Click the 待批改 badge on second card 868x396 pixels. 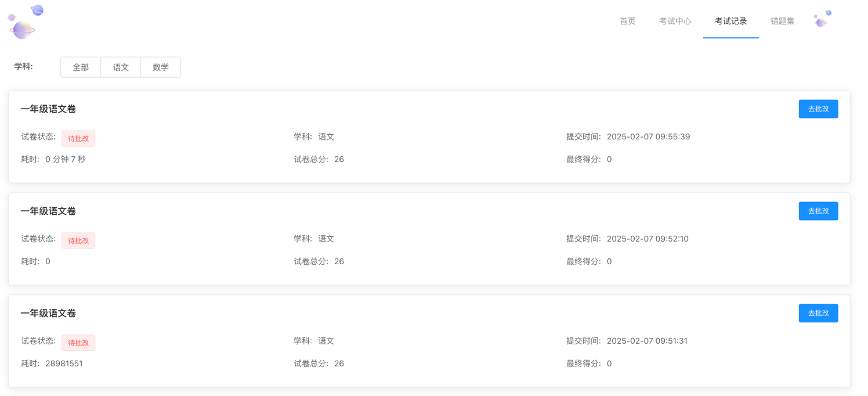click(78, 240)
